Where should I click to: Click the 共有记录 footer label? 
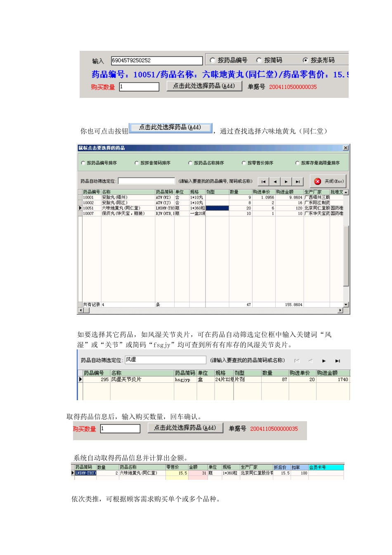point(92,305)
